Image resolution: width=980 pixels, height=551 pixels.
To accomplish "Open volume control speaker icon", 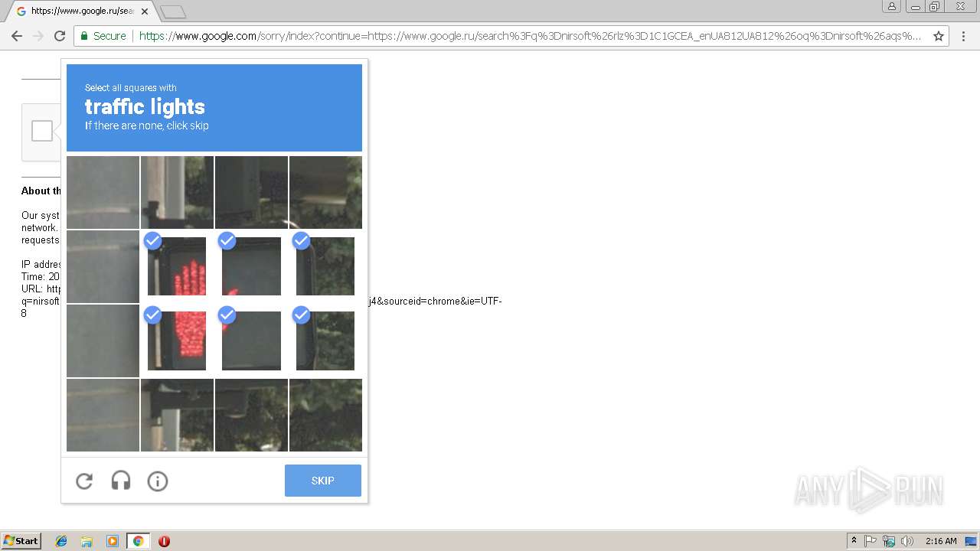I will click(x=907, y=541).
